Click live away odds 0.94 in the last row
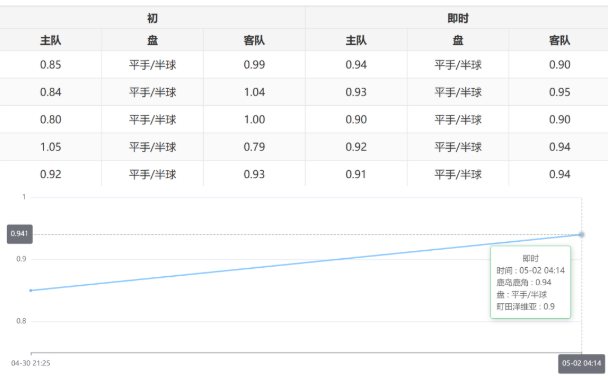 [560, 174]
